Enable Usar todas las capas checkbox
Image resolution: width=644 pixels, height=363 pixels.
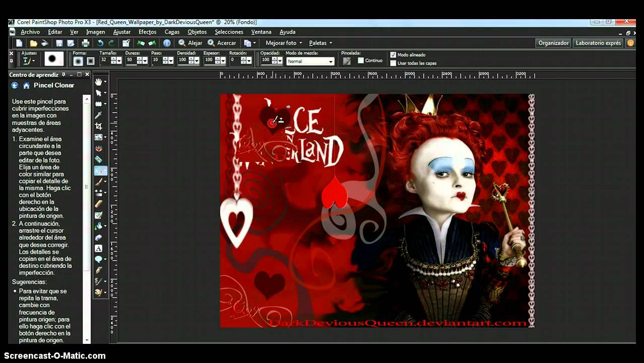click(x=393, y=63)
